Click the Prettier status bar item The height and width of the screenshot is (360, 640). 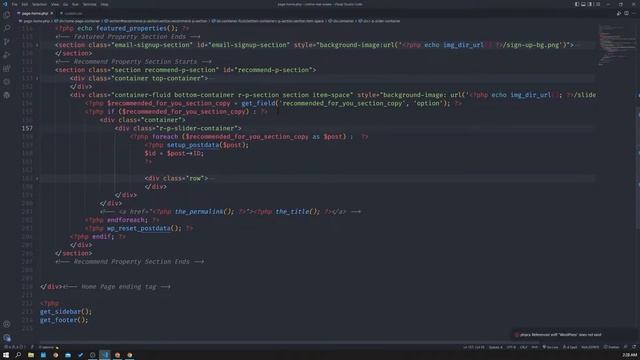[611, 347]
